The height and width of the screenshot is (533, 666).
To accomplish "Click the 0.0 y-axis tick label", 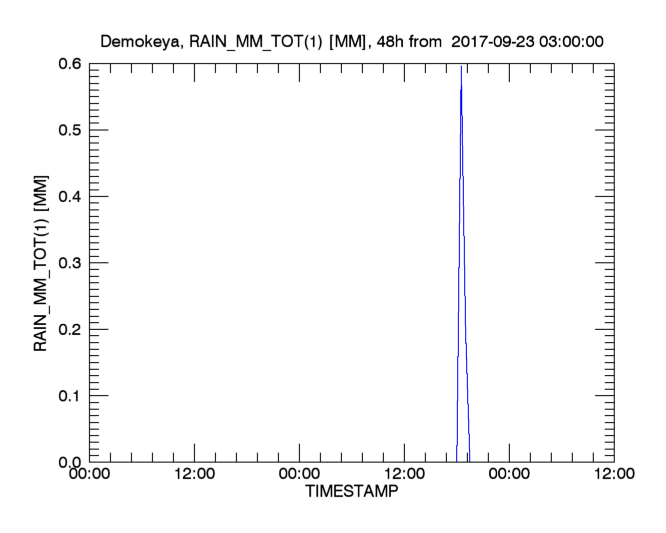I will tap(70, 461).
